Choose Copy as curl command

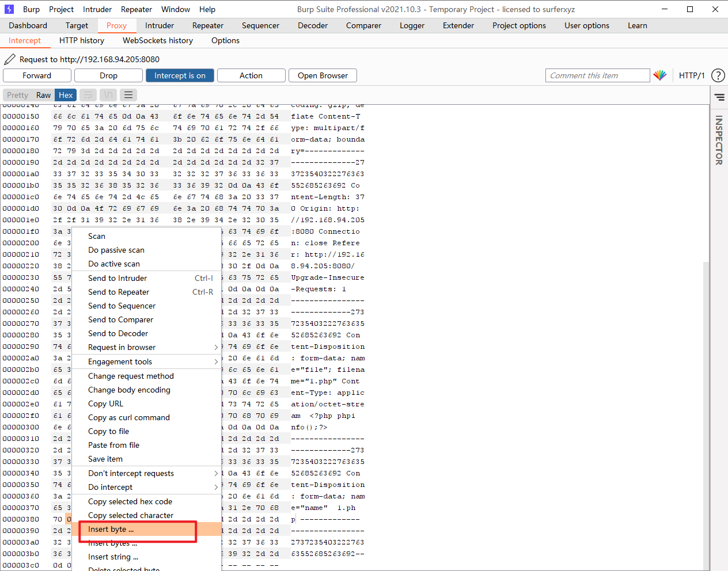click(146, 417)
